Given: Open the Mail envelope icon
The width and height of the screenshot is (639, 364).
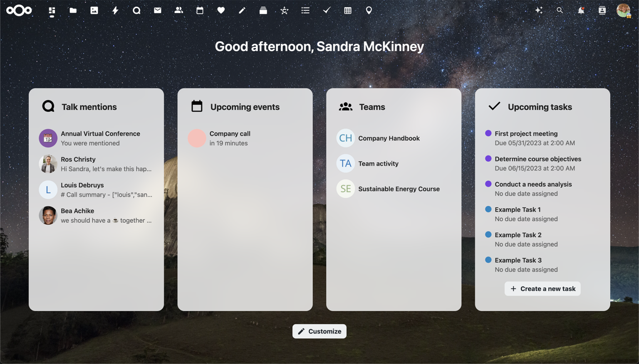Looking at the screenshot, I should click(x=158, y=10).
